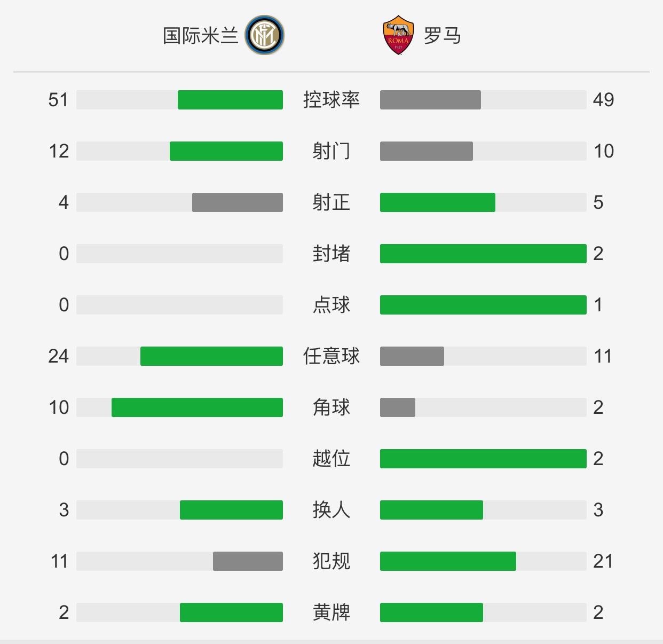Click Inter's shots value 12
The width and height of the screenshot is (663, 644).
tap(59, 151)
